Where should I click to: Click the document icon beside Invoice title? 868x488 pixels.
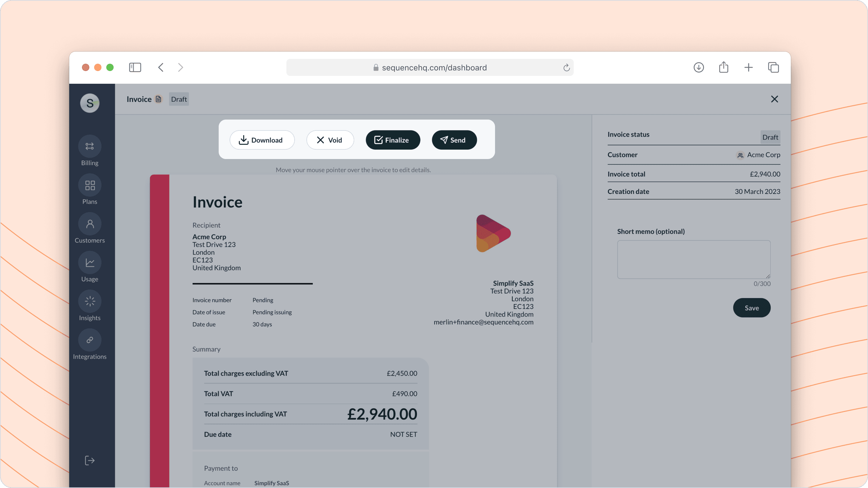[158, 99]
